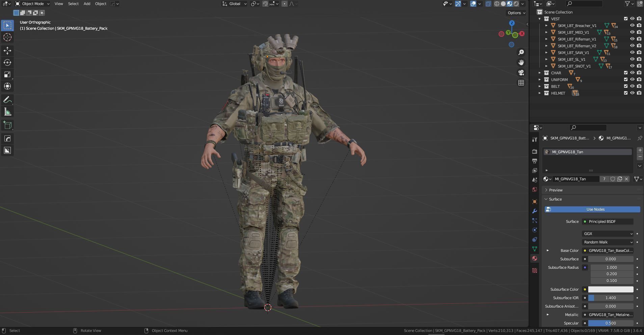This screenshot has height=335, width=644.
Task: Open the Random Walk subsurface dropdown
Action: pos(608,242)
